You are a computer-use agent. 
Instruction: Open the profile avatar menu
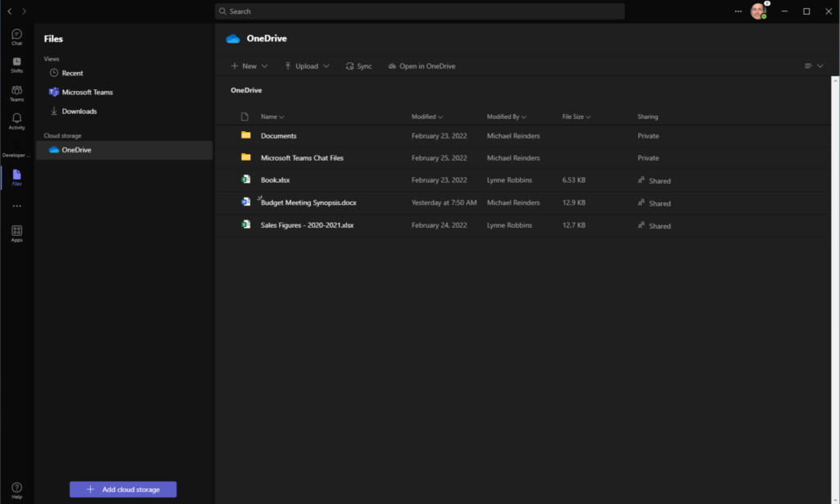click(758, 11)
